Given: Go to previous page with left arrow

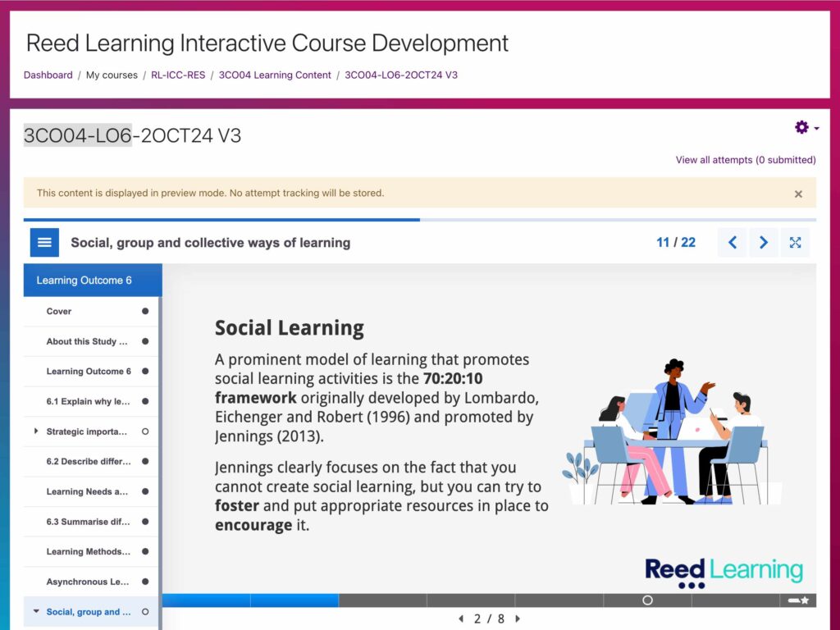Looking at the screenshot, I should pos(733,243).
